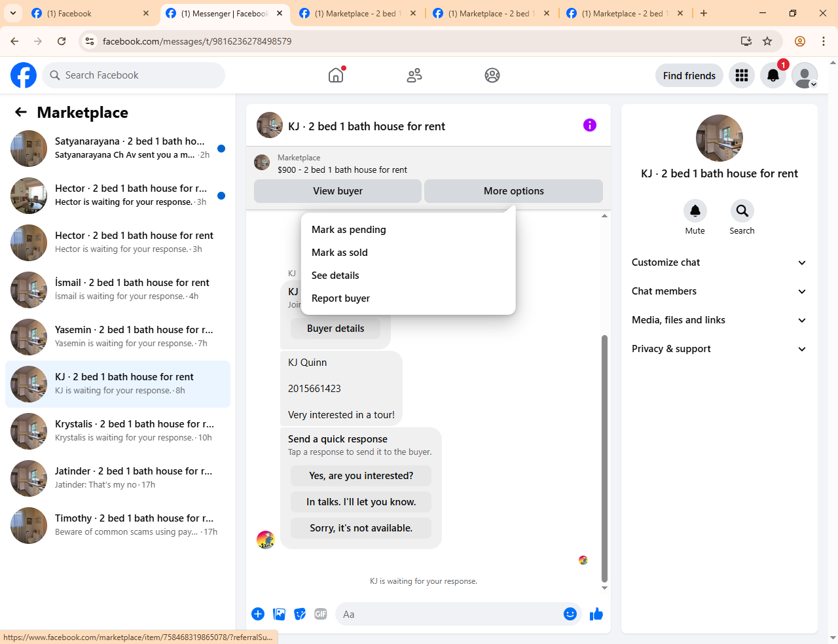Expand the Chat members section
This screenshot has height=644, width=838.
coord(720,291)
